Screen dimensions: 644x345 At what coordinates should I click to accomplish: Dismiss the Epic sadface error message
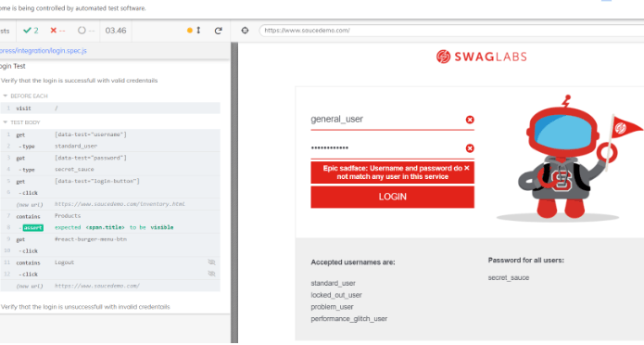click(467, 168)
